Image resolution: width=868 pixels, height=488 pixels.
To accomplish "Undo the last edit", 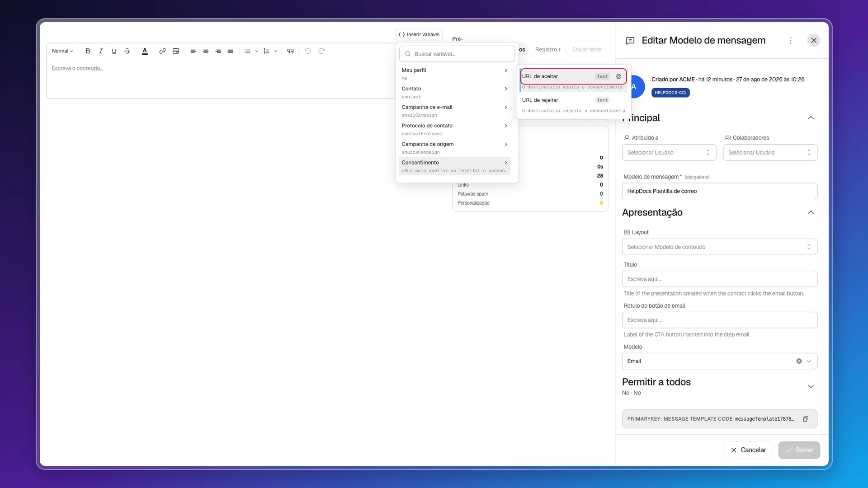I will pos(308,51).
